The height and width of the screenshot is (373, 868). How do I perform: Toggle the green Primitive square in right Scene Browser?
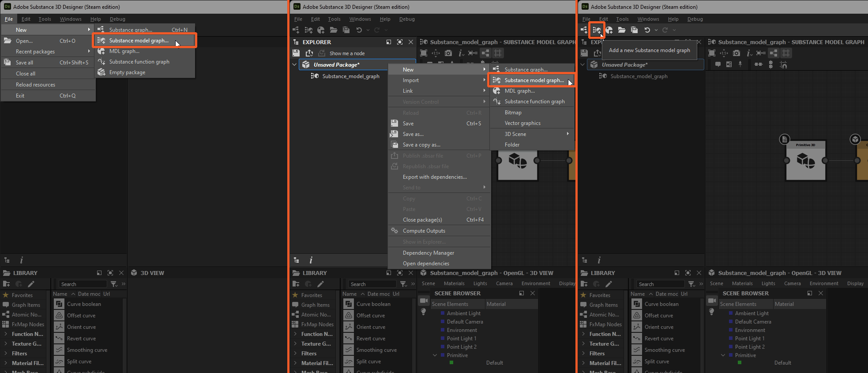740,363
